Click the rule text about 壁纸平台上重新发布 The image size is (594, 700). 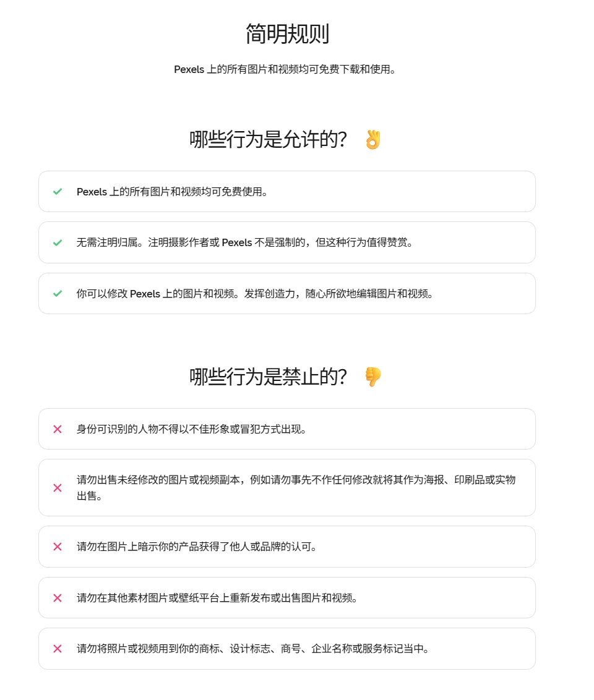(217, 598)
